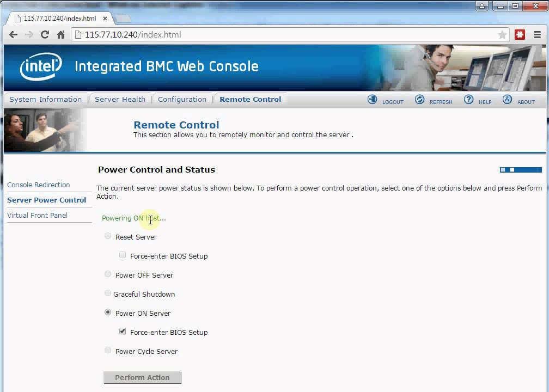
Task: Click the ABOUT text link
Action: 526,102
